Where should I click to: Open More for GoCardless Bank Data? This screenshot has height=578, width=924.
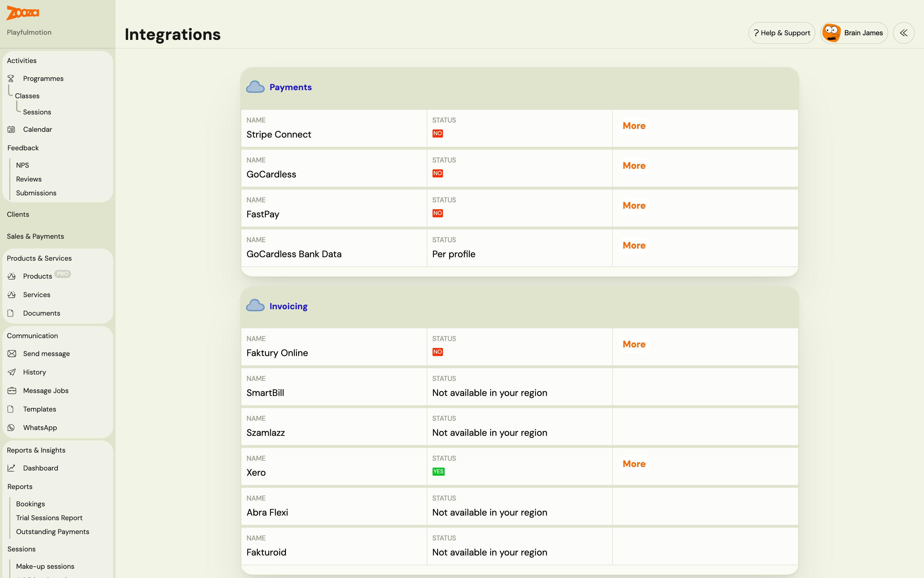tap(634, 245)
